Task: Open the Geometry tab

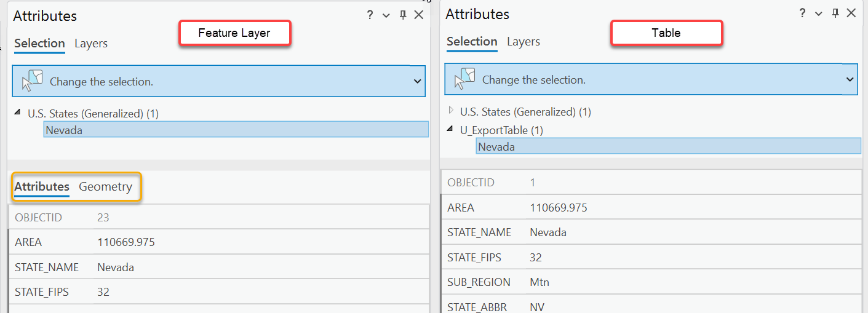Action: pyautogui.click(x=105, y=186)
